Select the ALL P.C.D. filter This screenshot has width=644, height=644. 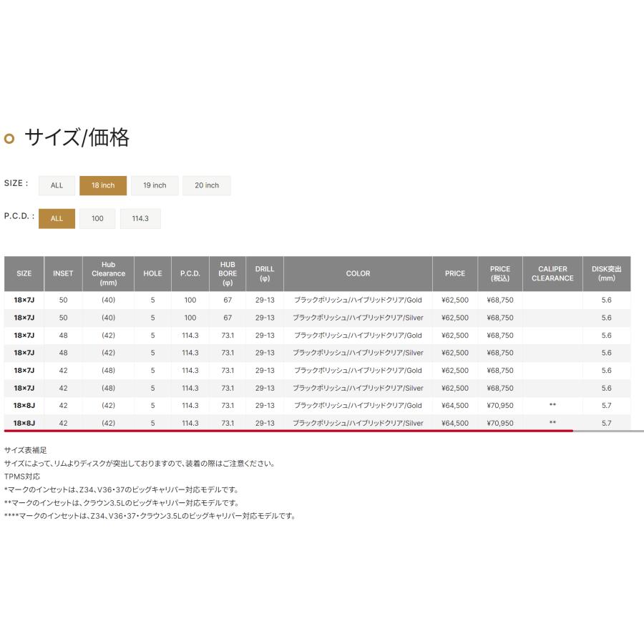click(57, 218)
